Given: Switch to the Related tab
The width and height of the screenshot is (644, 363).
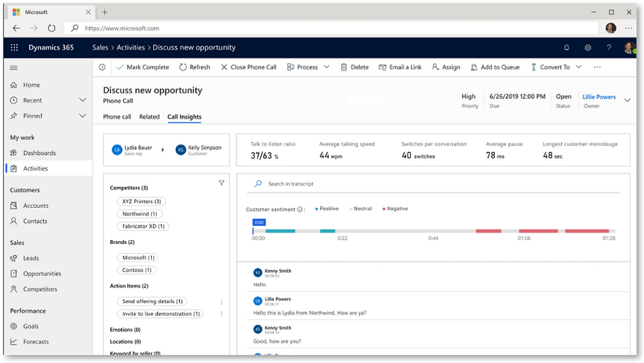Looking at the screenshot, I should coord(149,117).
